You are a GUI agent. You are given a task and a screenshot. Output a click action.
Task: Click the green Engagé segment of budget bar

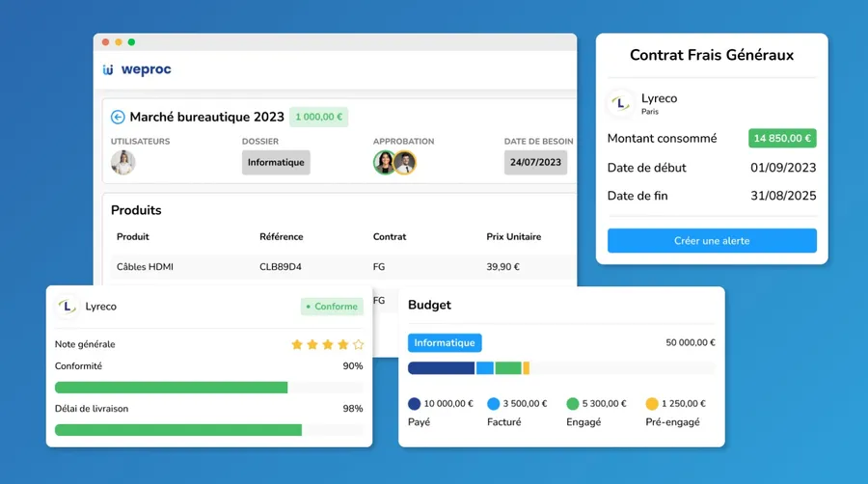point(508,368)
